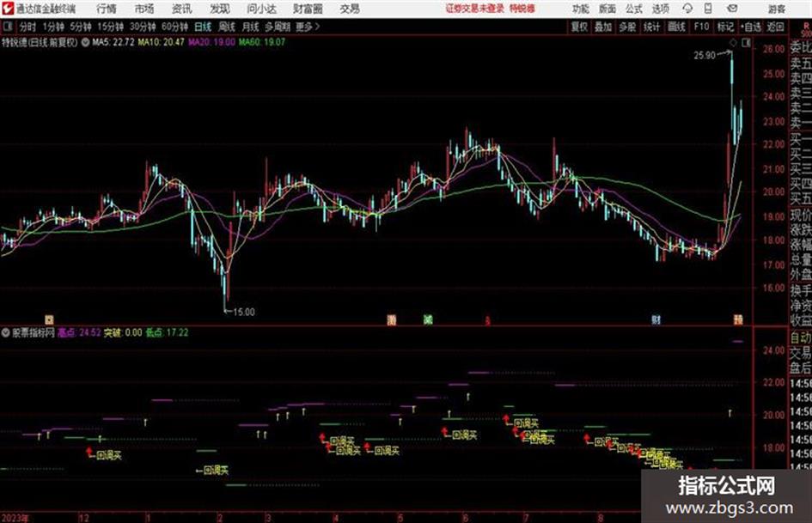The height and width of the screenshot is (523, 812).
Task: Open the 行情 menu
Action: click(107, 9)
